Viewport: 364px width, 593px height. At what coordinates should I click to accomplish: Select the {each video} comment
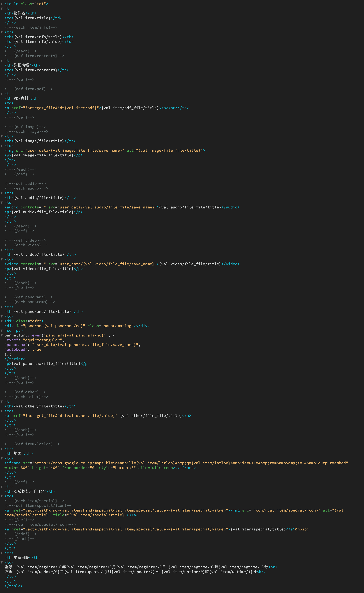coord(26,245)
